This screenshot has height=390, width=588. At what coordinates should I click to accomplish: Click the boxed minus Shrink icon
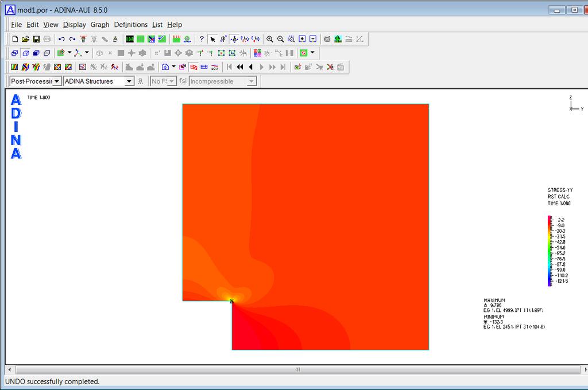coord(313,39)
